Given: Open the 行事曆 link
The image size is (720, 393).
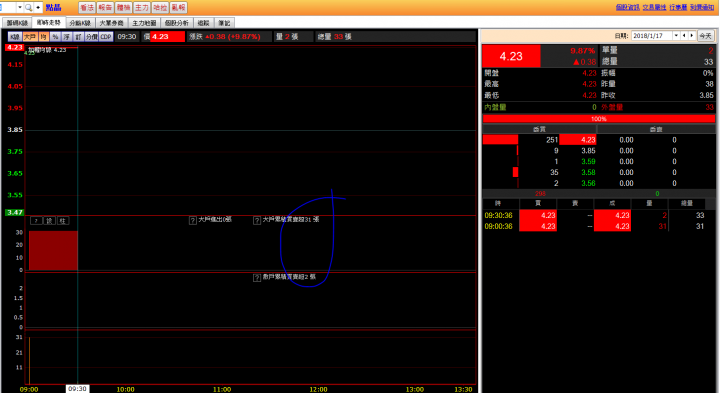Looking at the screenshot, I should [x=678, y=7].
